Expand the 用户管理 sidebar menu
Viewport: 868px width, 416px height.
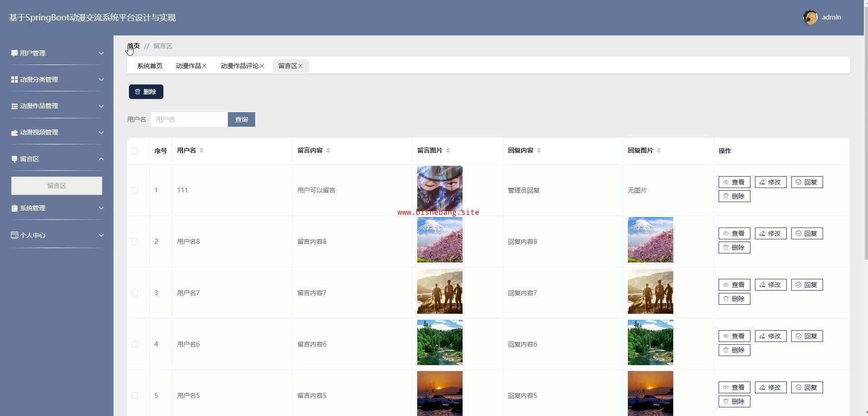coord(57,53)
